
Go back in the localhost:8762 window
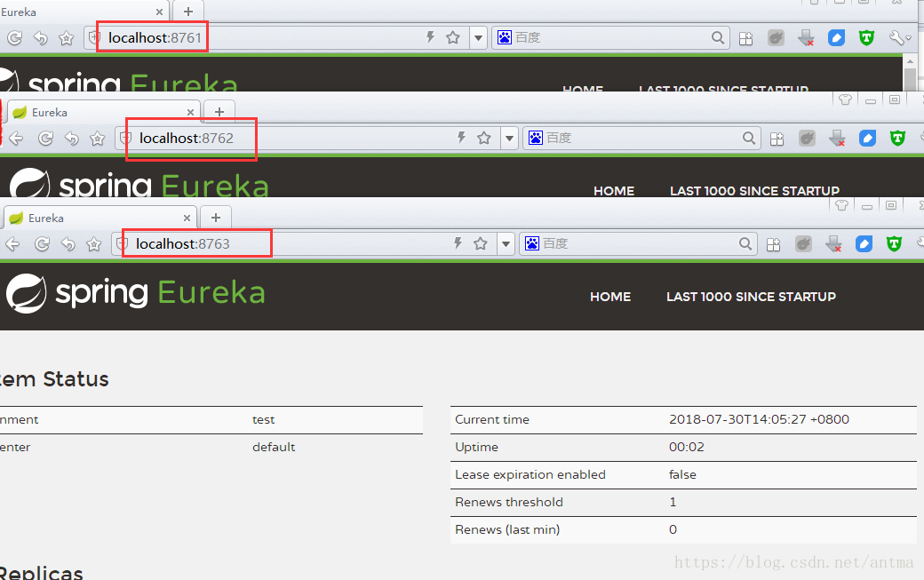click(x=16, y=139)
